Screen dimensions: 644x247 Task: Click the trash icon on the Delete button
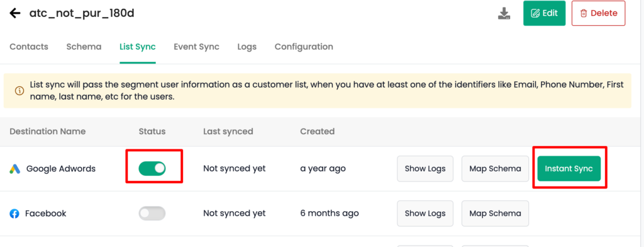[583, 13]
